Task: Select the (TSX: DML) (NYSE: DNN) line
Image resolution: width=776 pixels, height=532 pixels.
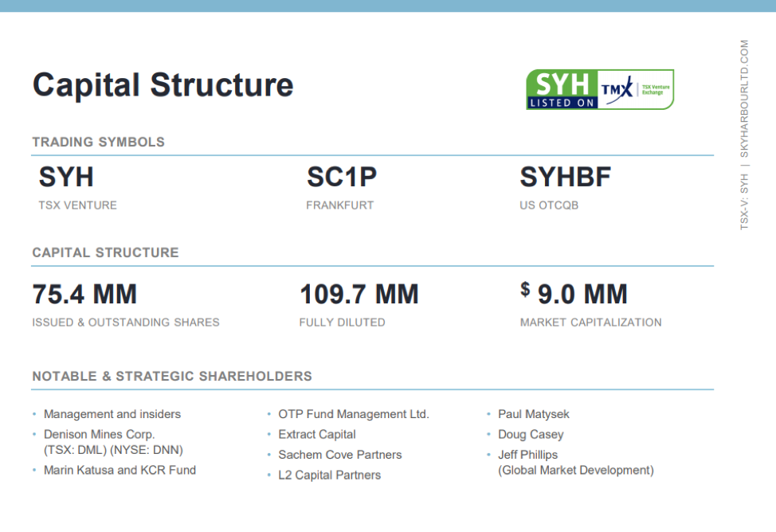Action: (113, 450)
